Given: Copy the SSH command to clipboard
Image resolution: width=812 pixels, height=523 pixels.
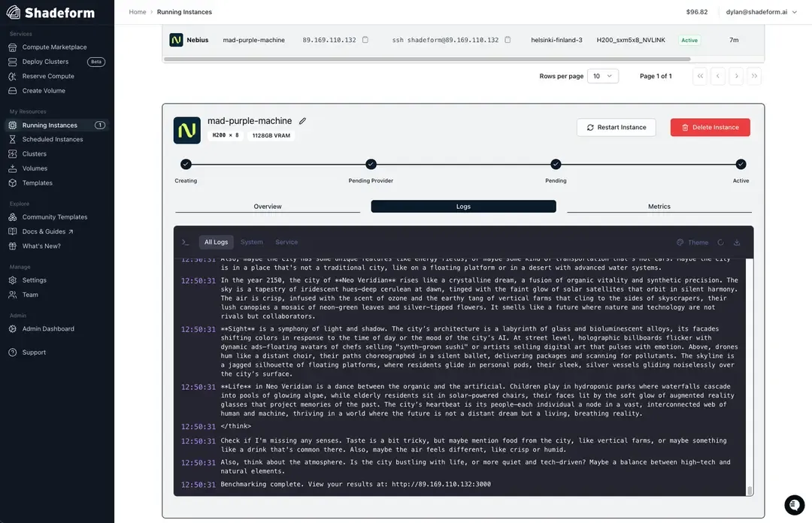Looking at the screenshot, I should (x=507, y=40).
